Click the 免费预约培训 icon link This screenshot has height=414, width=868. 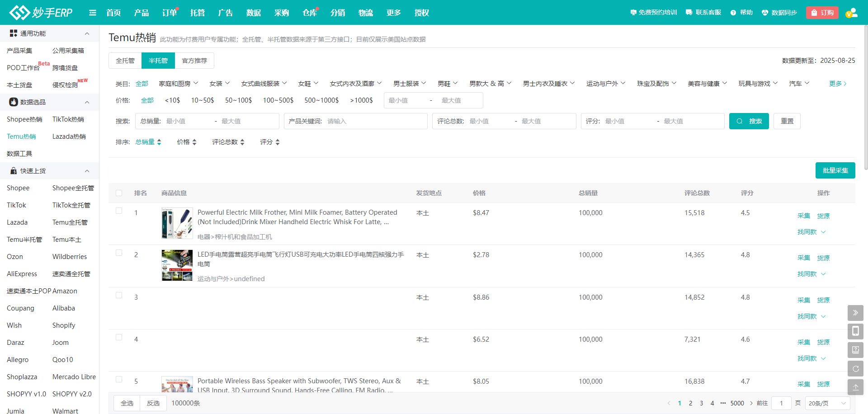(x=653, y=13)
